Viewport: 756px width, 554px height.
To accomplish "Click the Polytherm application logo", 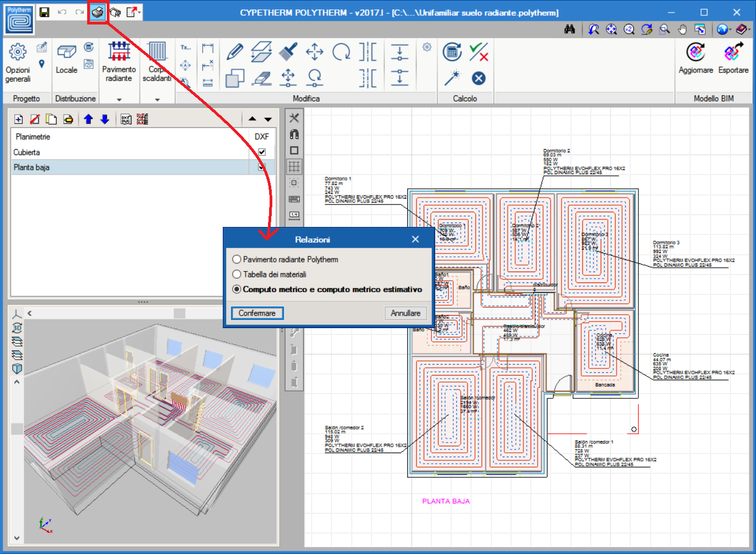I will [x=19, y=19].
